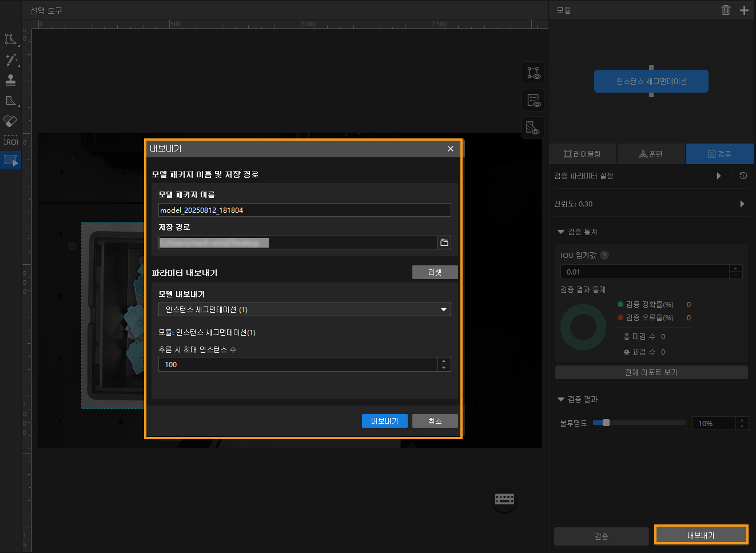Increase 추론 시 최대 인스턴스 수 with up arrow
Viewport: 756px width, 553px height.
coord(444,361)
